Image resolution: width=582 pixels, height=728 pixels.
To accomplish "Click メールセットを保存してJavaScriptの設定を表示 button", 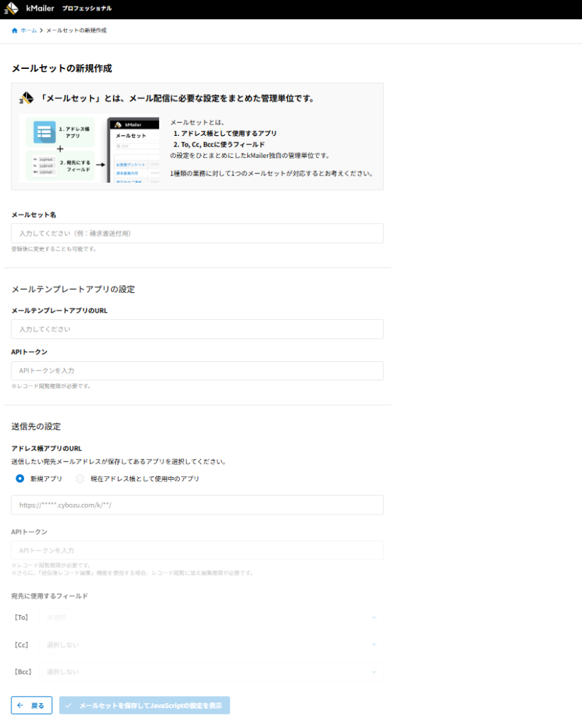I will [x=145, y=706].
